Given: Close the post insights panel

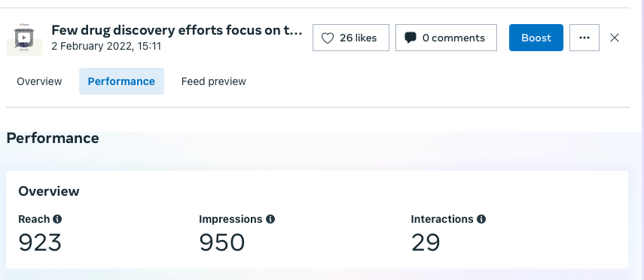Looking at the screenshot, I should [615, 38].
